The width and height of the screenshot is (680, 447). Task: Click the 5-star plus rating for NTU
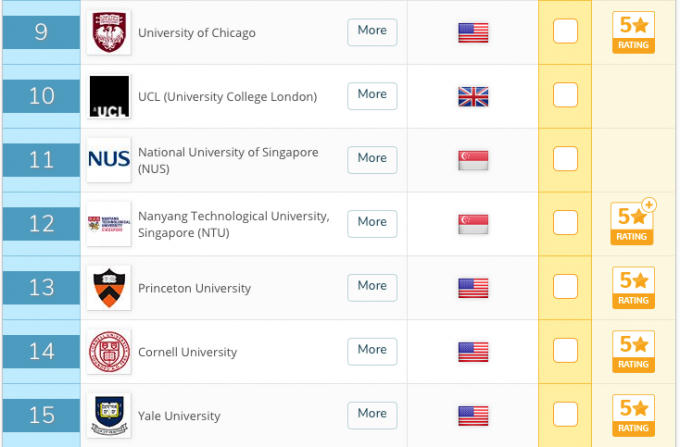coord(633,223)
